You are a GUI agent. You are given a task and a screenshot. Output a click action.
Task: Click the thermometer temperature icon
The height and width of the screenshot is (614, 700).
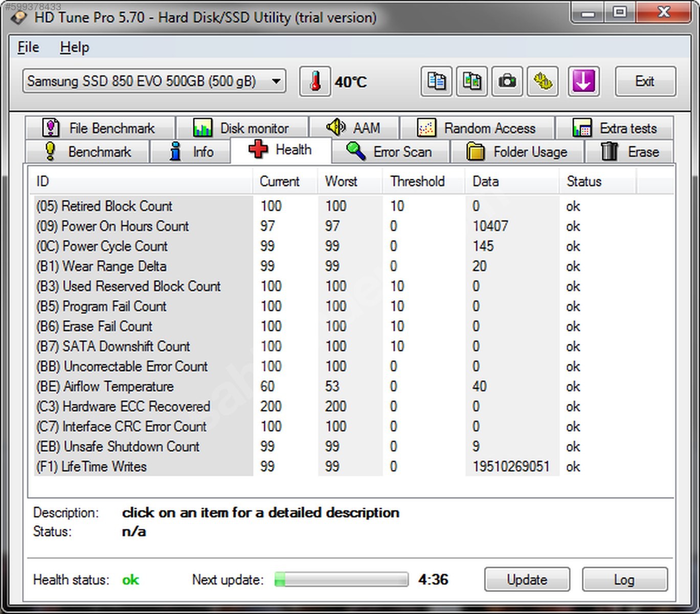[315, 81]
